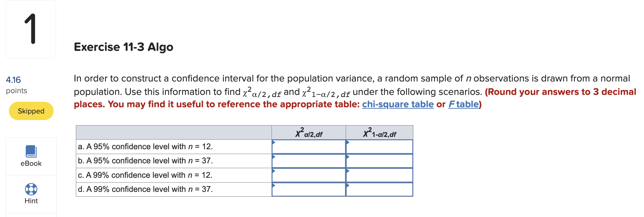
Task: Click the blue marker in cell d's second answer box
Action: click(x=348, y=185)
